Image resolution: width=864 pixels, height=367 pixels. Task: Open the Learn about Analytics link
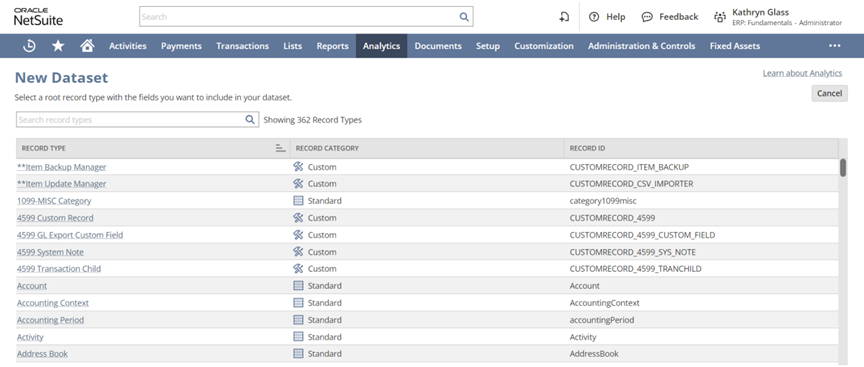pos(802,73)
